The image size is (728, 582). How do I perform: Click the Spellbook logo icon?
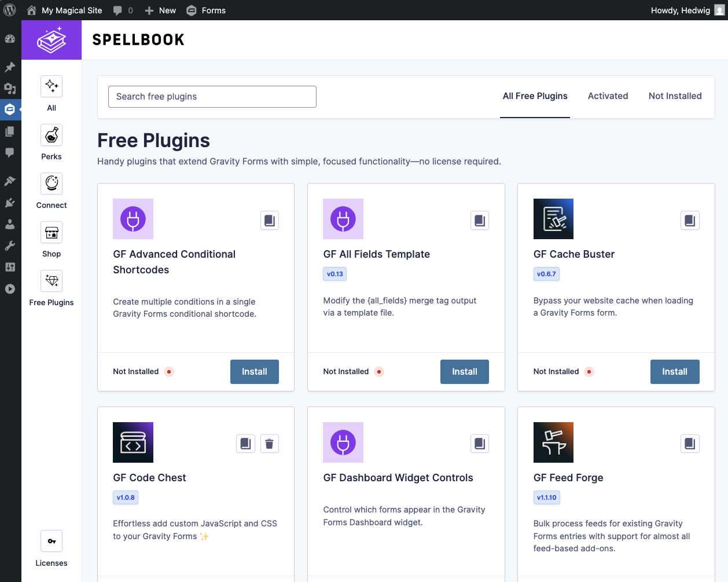(x=51, y=39)
